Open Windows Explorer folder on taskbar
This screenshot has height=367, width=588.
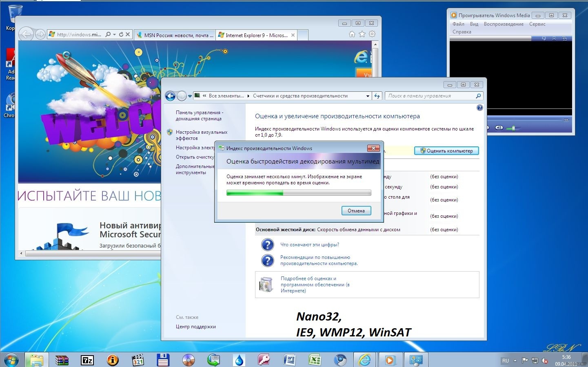click(x=36, y=360)
